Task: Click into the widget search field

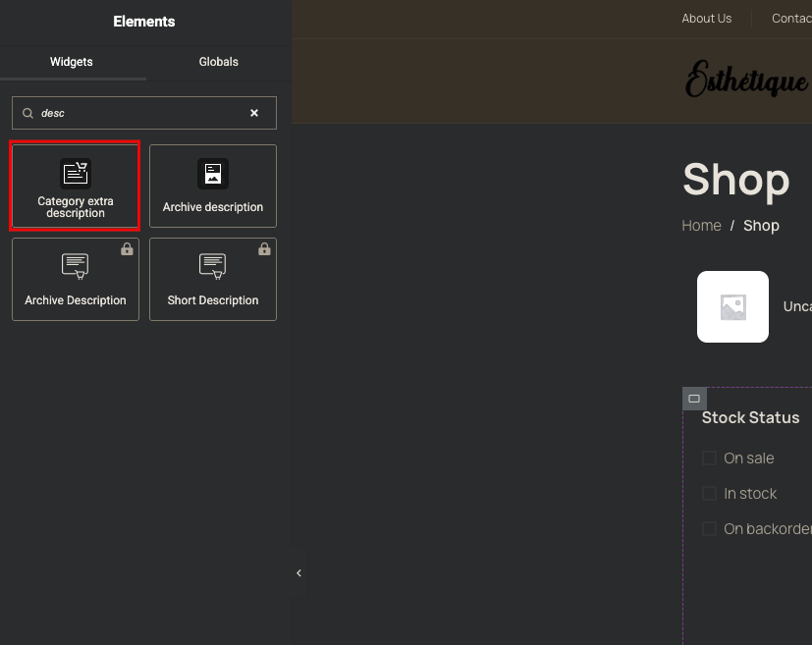Action: [x=144, y=113]
